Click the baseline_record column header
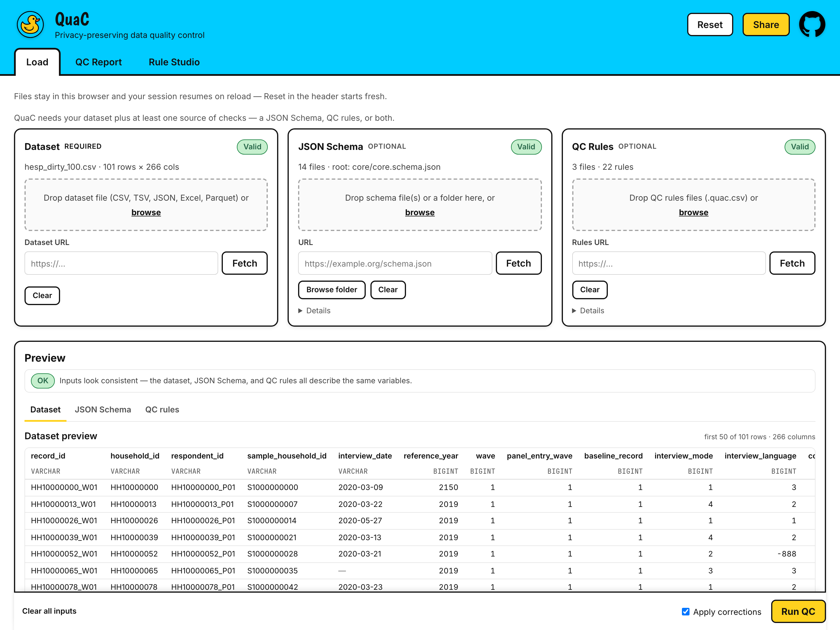Image resolution: width=840 pixels, height=630 pixels. coord(613,456)
